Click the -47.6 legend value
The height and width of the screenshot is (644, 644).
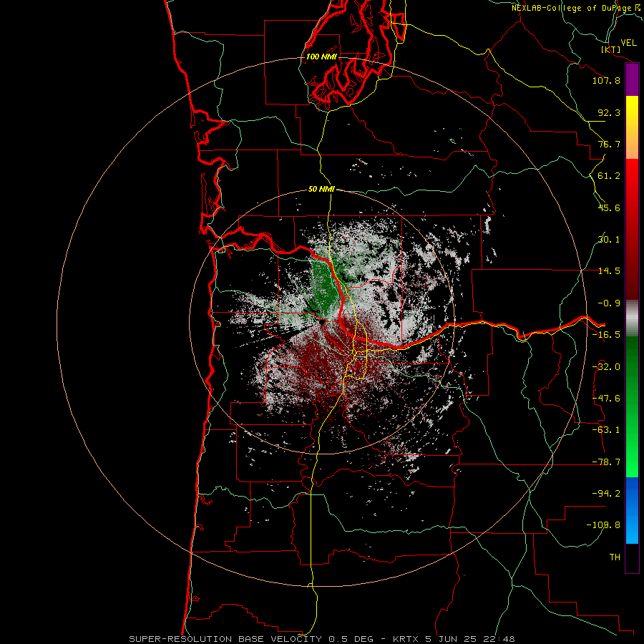point(606,399)
